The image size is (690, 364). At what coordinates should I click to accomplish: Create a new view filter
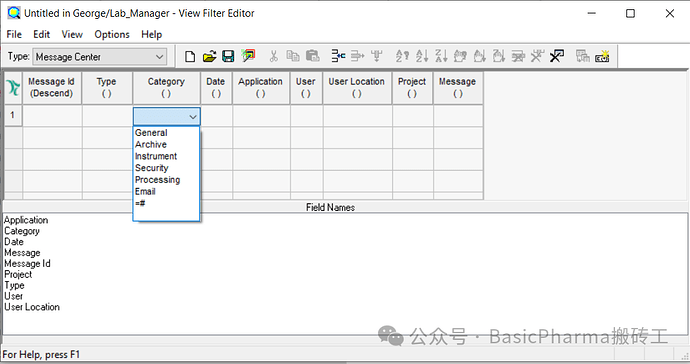[x=190, y=56]
